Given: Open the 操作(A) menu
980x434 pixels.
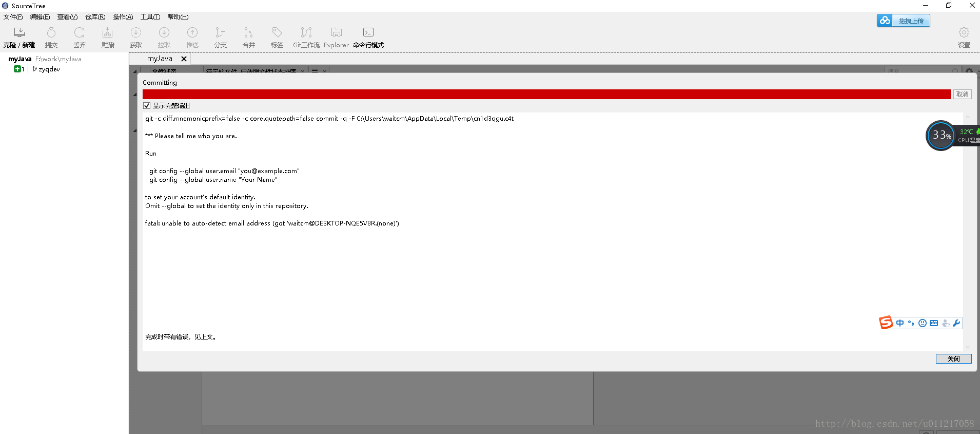Looking at the screenshot, I should (123, 17).
